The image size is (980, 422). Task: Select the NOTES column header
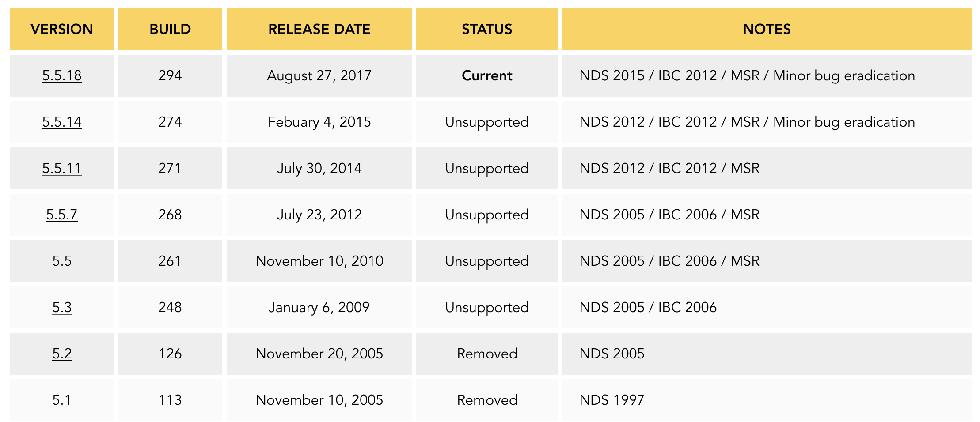[767, 29]
